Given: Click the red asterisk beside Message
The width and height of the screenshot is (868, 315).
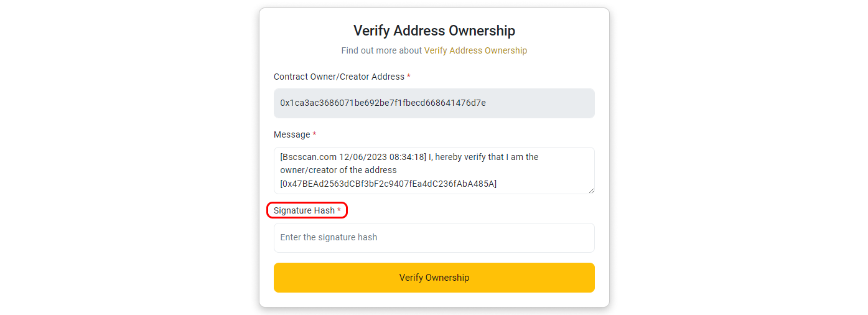Looking at the screenshot, I should point(314,135).
